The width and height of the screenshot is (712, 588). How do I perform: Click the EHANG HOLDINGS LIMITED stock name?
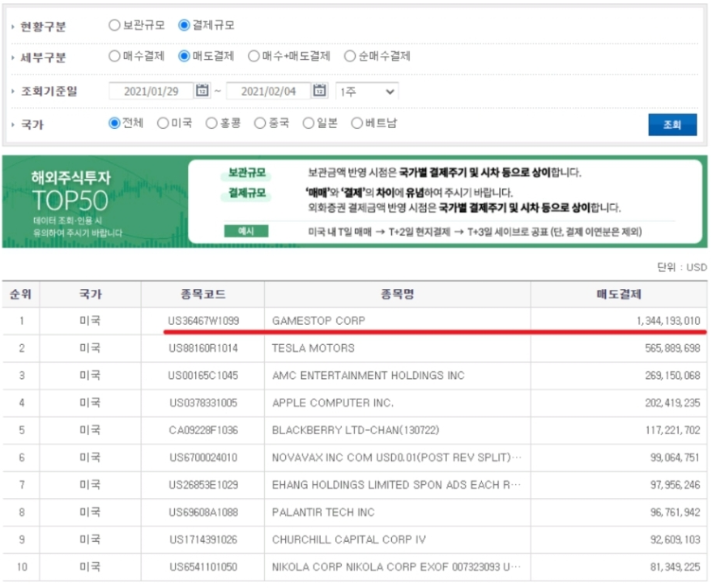pos(396,485)
